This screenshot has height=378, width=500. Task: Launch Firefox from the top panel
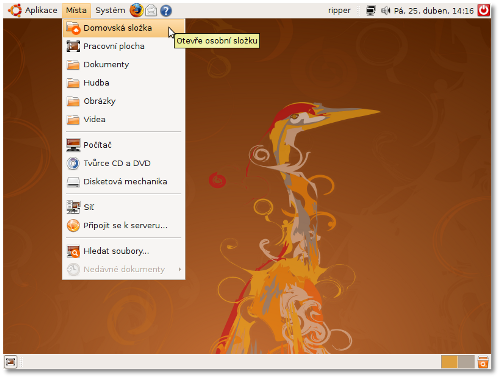click(136, 10)
